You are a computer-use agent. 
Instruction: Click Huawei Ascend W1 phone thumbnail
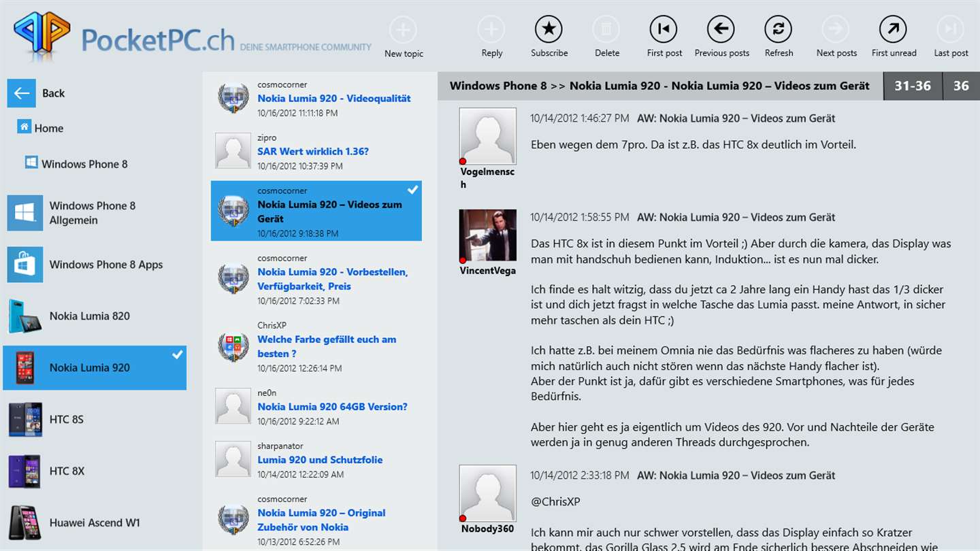[25, 523]
